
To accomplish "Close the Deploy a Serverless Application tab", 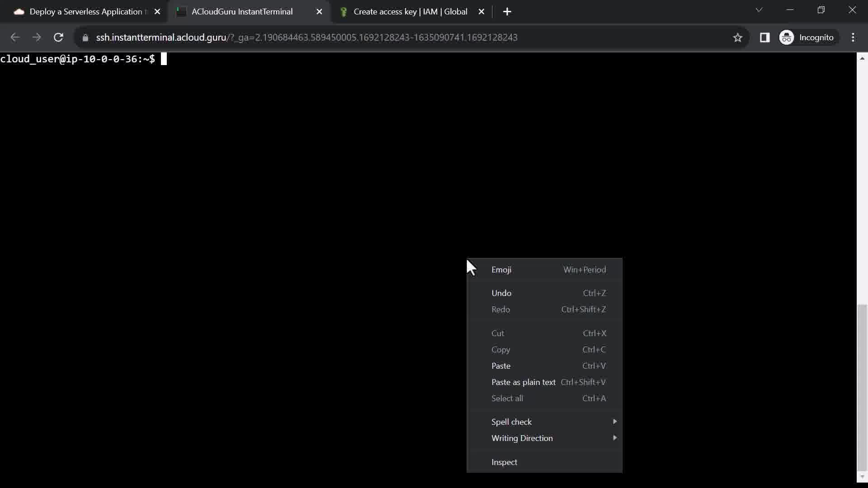I will [x=157, y=12].
